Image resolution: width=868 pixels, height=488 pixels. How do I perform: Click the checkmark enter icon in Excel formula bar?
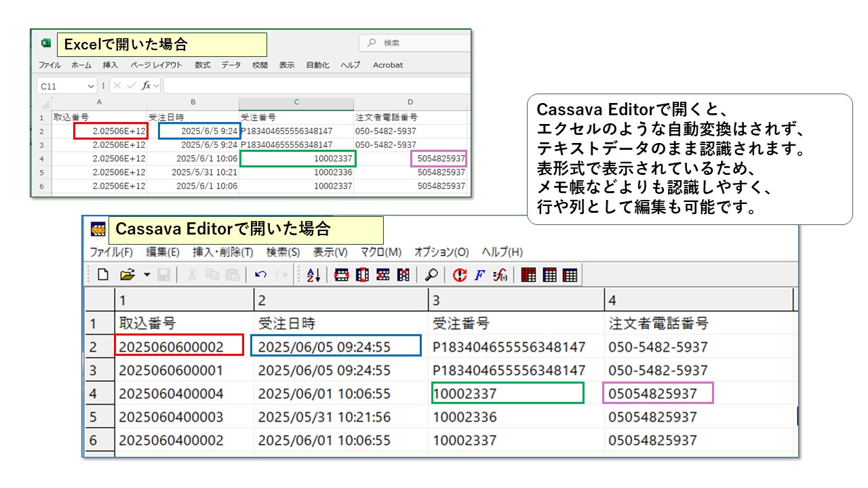(x=131, y=86)
